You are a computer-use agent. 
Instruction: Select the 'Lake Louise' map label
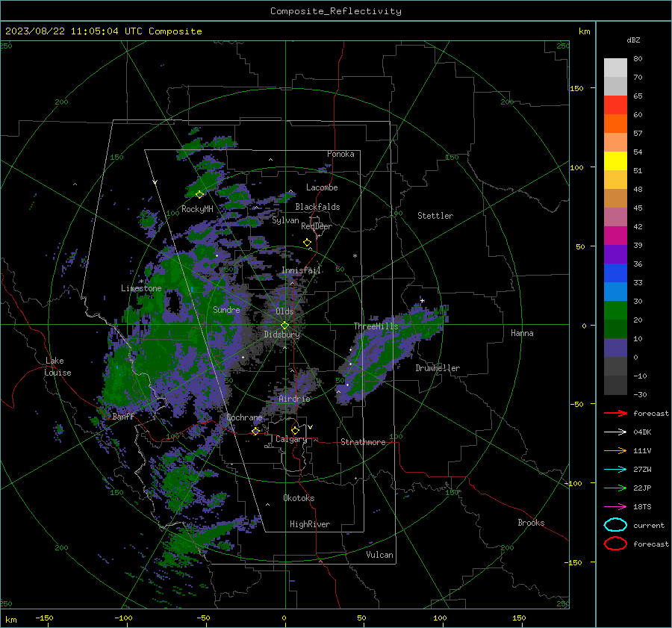click(x=57, y=367)
